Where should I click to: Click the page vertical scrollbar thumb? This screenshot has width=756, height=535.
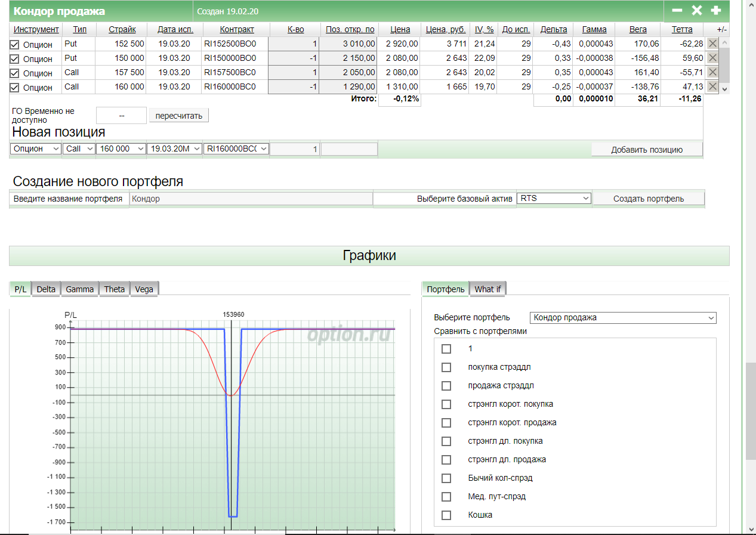click(751, 410)
